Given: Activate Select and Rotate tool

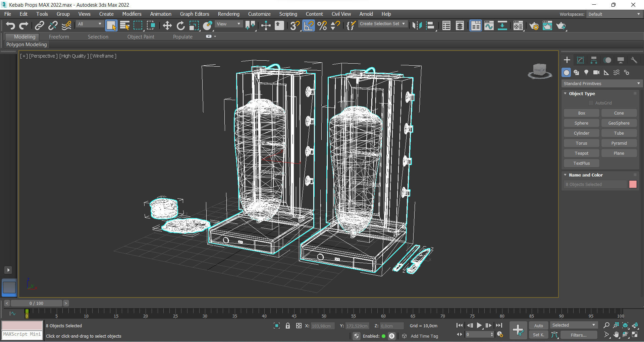Looking at the screenshot, I should click(180, 25).
